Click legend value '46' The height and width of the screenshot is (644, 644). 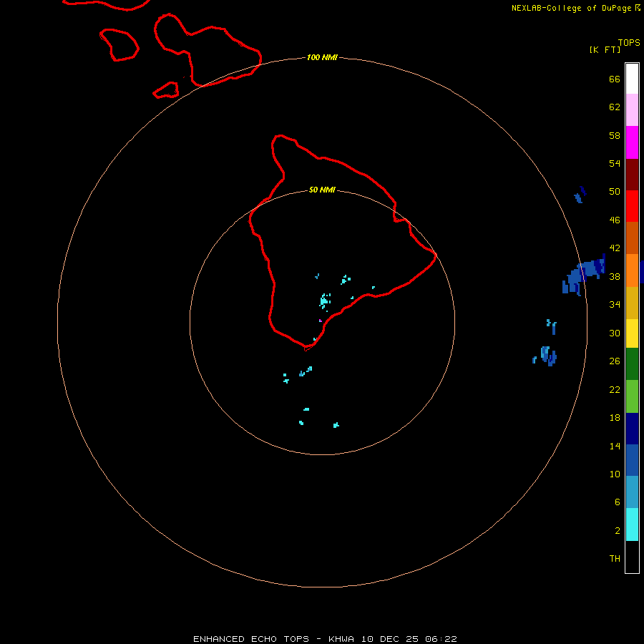615,220
